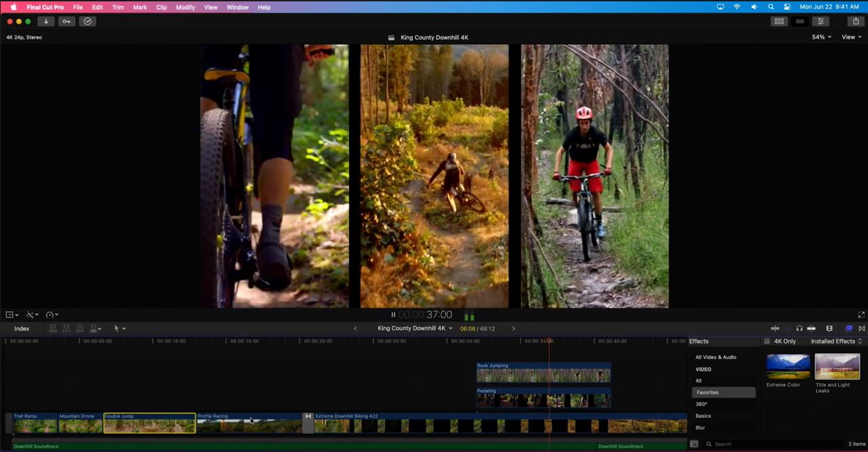Select the Basics effects category

tap(703, 416)
